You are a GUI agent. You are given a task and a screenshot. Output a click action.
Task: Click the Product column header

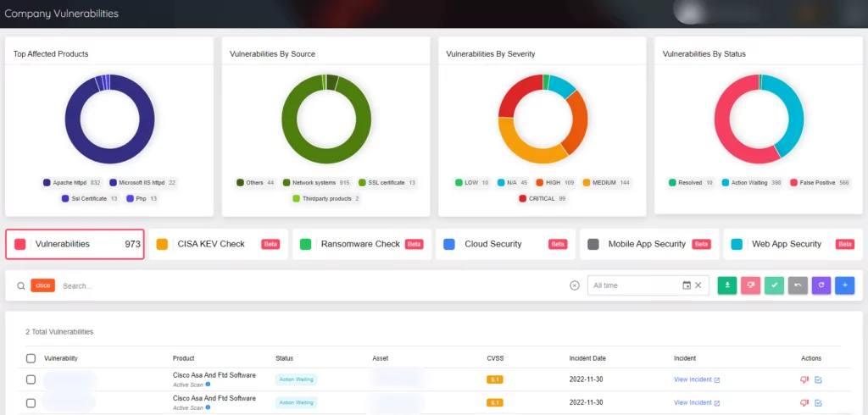184,358
